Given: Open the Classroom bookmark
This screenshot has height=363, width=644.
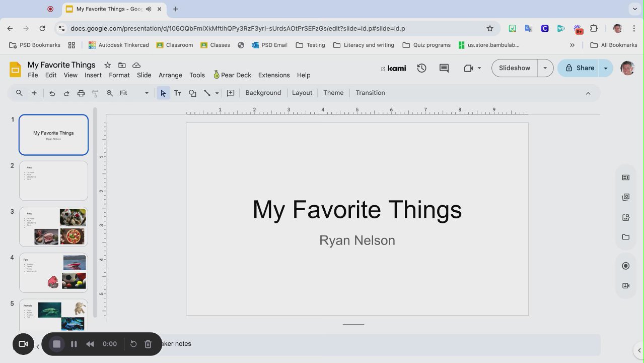Looking at the screenshot, I should tap(175, 45).
